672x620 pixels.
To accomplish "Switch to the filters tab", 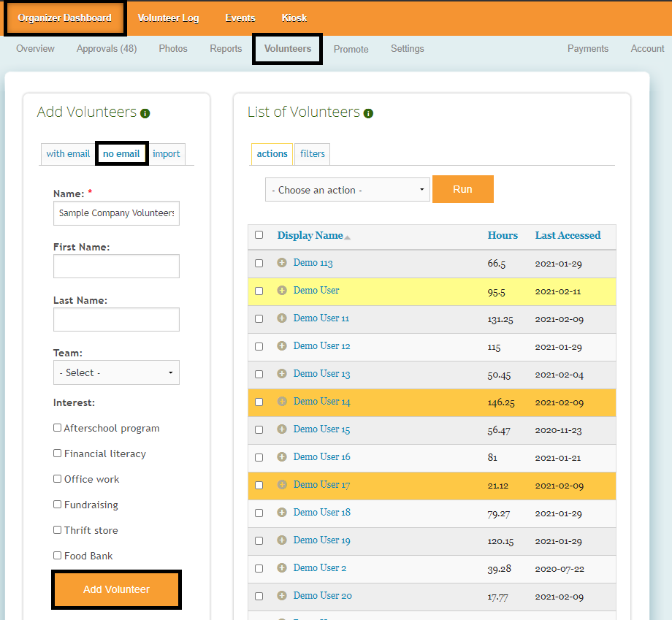I will pos(313,154).
